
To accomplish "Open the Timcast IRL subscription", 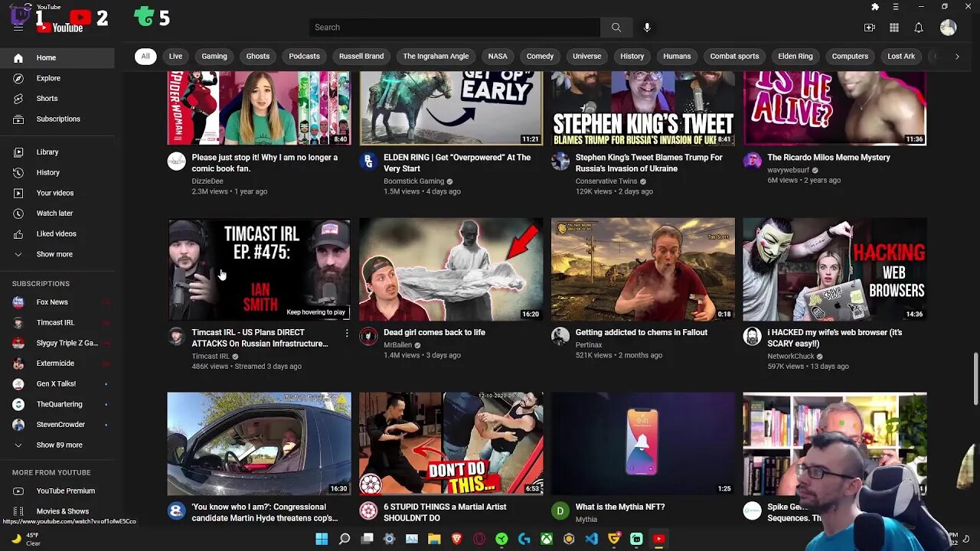I will 57,323.
